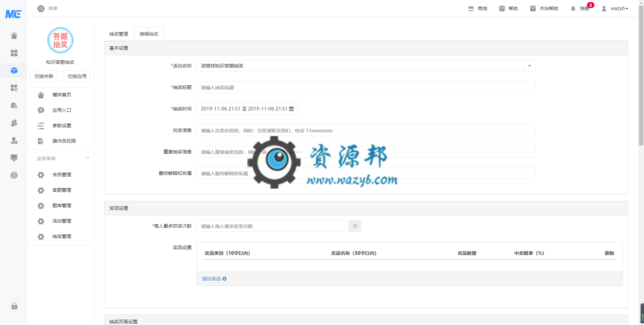
Task: Click the lock icon at bottom left
Action: pos(14,306)
